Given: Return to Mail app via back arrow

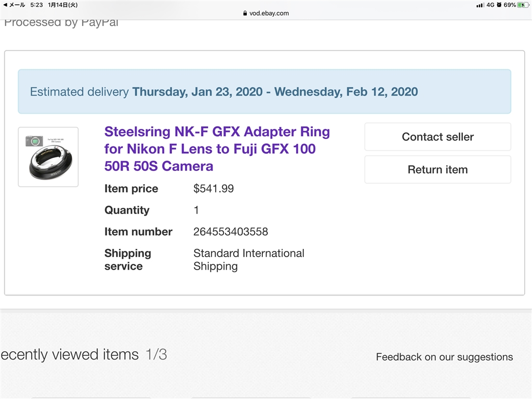Looking at the screenshot, I should click(6, 5).
